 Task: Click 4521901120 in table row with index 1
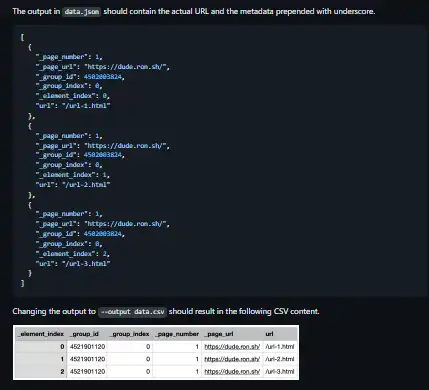point(87,359)
